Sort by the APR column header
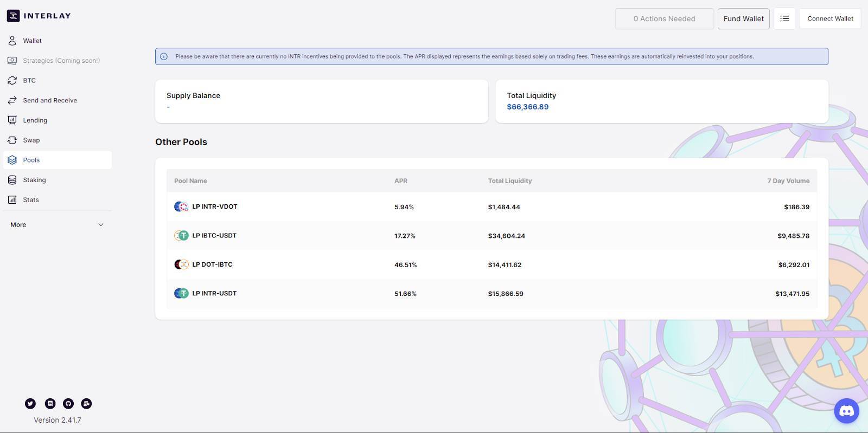Screen dimensions: 868x433 [401, 181]
